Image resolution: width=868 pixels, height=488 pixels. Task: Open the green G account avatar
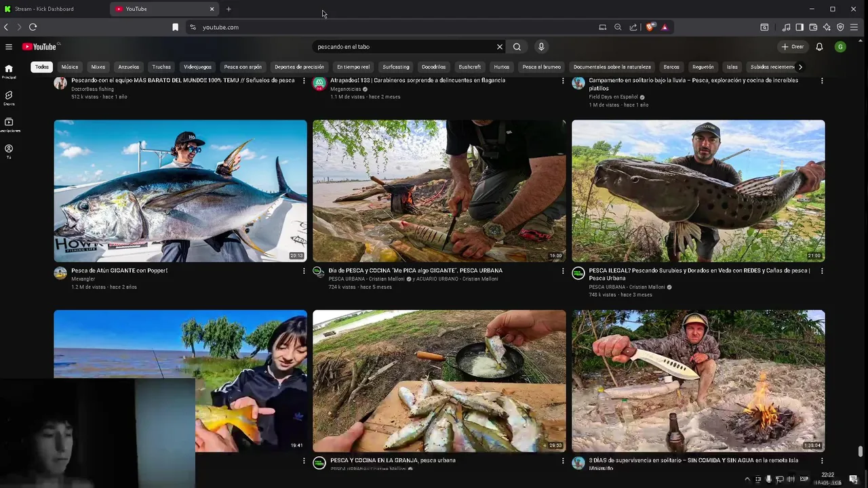tap(840, 47)
